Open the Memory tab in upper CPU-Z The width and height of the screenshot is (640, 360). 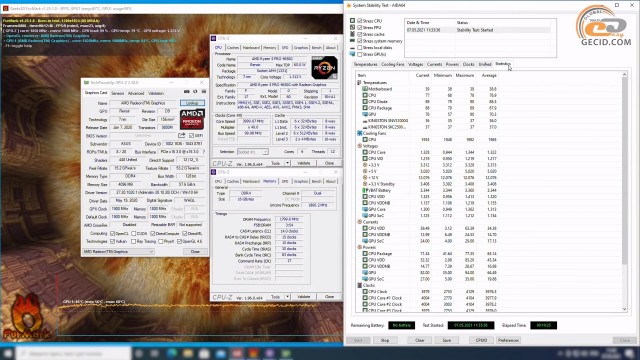pos(269,48)
